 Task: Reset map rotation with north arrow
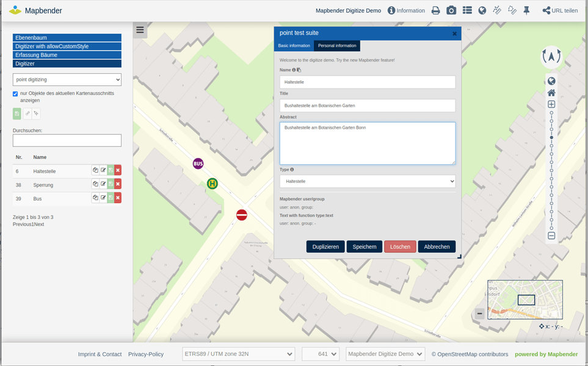pyautogui.click(x=551, y=57)
